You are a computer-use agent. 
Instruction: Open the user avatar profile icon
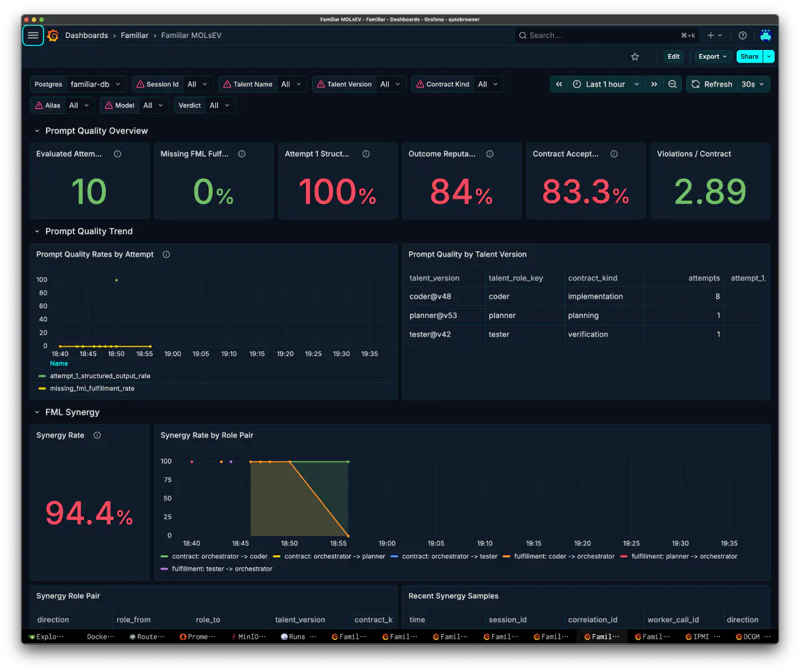[x=765, y=35]
